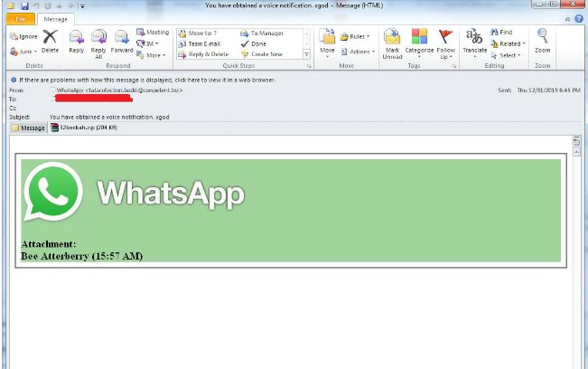Image resolution: width=588 pixels, height=369 pixels.
Task: Open the Junk options dropdown
Action: coord(23,52)
